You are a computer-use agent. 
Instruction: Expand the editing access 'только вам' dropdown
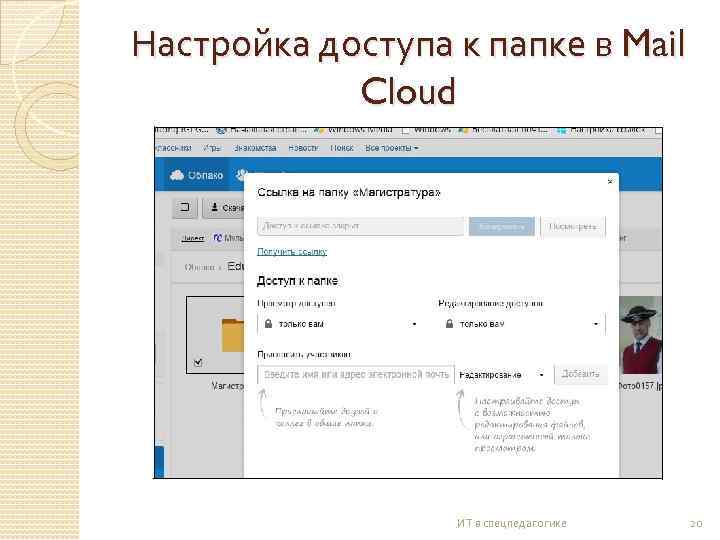pyautogui.click(x=522, y=324)
